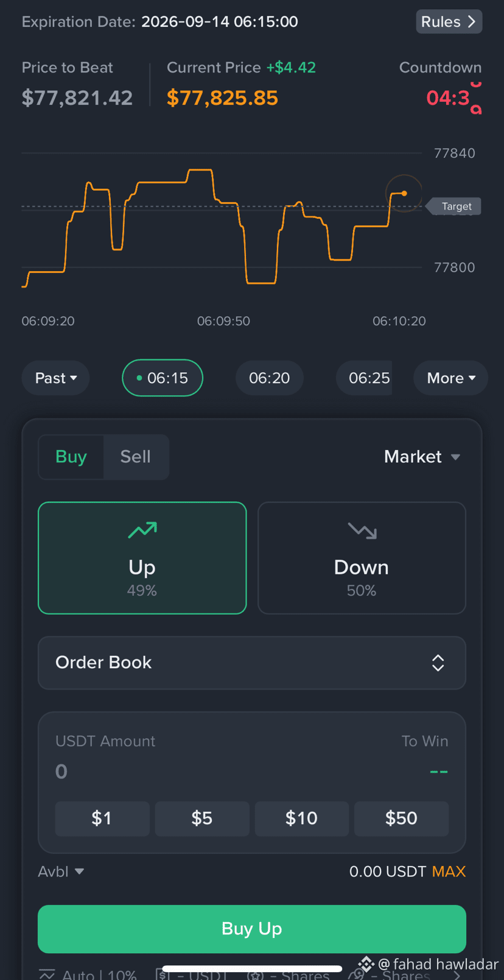Click the Target price marker on chart
This screenshot has width=504, height=980.
point(454,206)
